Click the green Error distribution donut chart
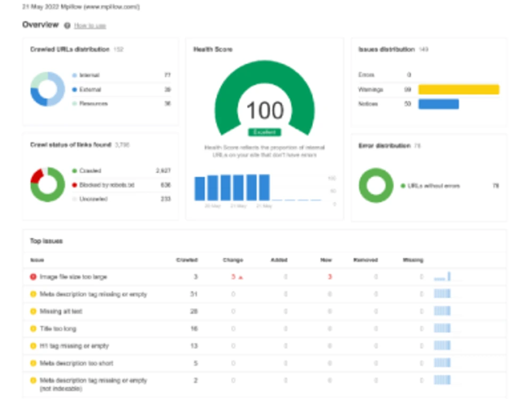Image resolution: width=532 pixels, height=399 pixels. (x=376, y=185)
